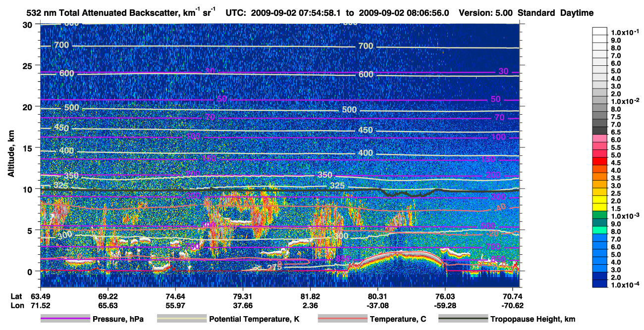
Task: Click the color bar label "6.5"
Action: (x=616, y=132)
